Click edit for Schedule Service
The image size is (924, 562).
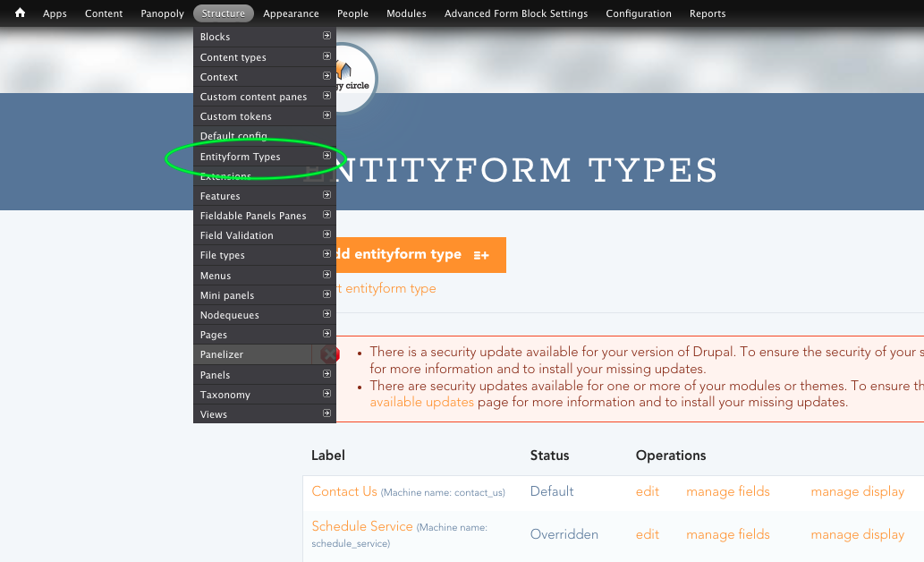click(647, 534)
